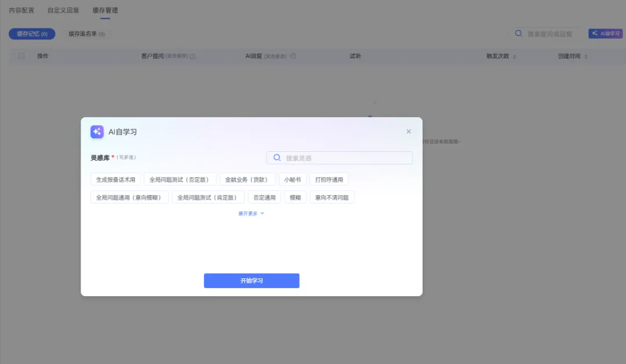
Task: Click the 试听 column header
Action: (355, 56)
